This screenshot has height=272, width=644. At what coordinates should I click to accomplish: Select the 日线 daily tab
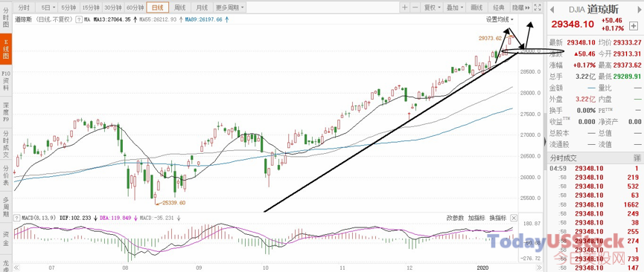click(157, 7)
